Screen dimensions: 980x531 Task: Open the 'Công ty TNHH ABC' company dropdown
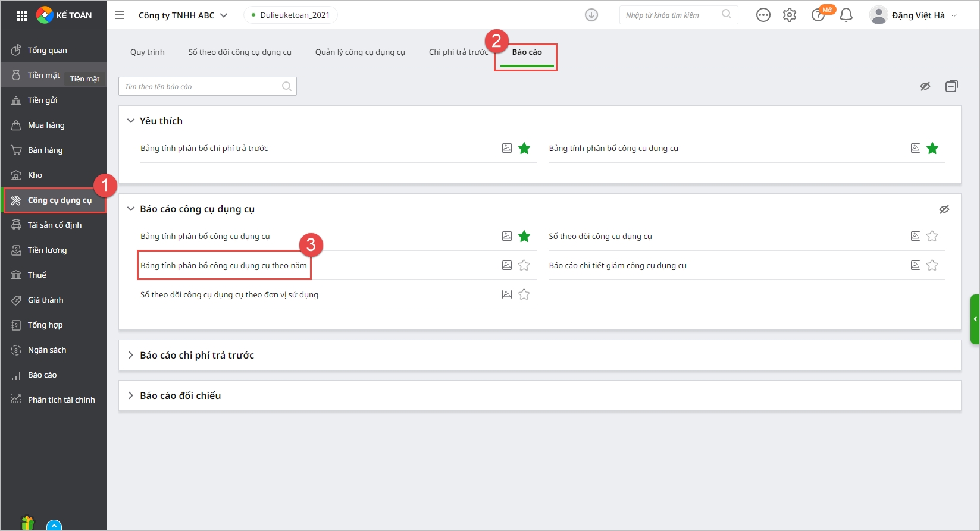coord(183,15)
